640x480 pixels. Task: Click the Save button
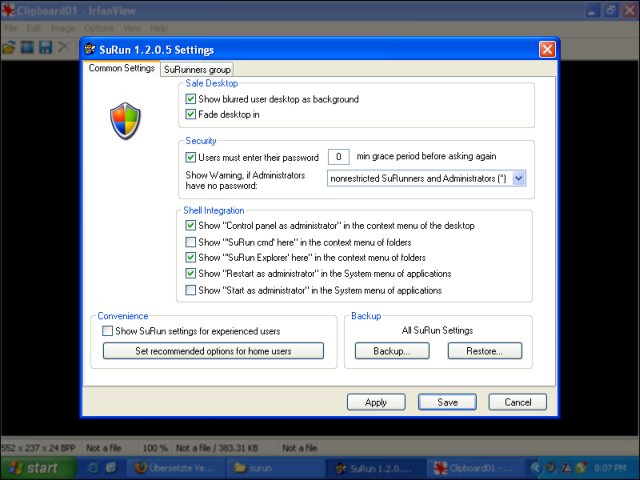point(447,402)
